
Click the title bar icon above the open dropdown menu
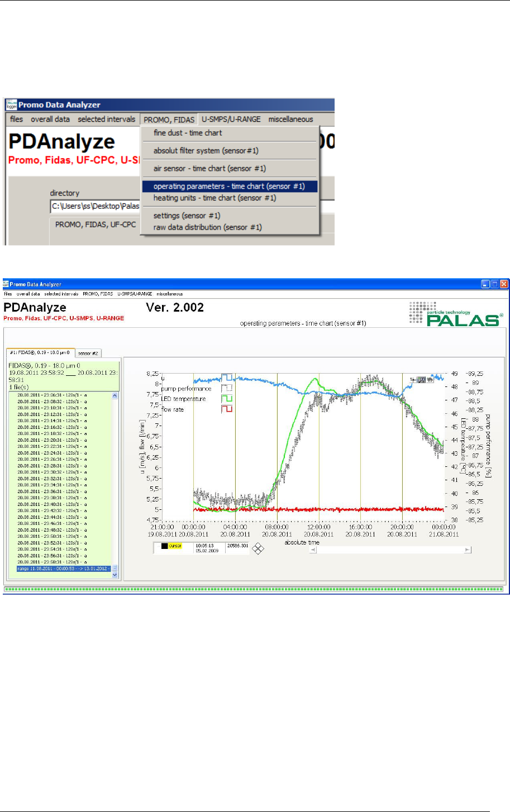point(11,105)
